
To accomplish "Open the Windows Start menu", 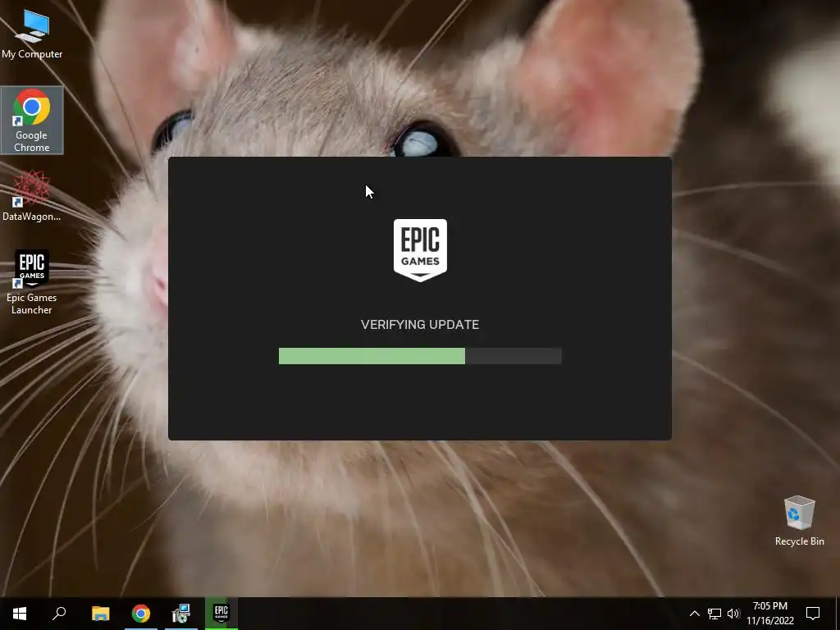I will 20,614.
